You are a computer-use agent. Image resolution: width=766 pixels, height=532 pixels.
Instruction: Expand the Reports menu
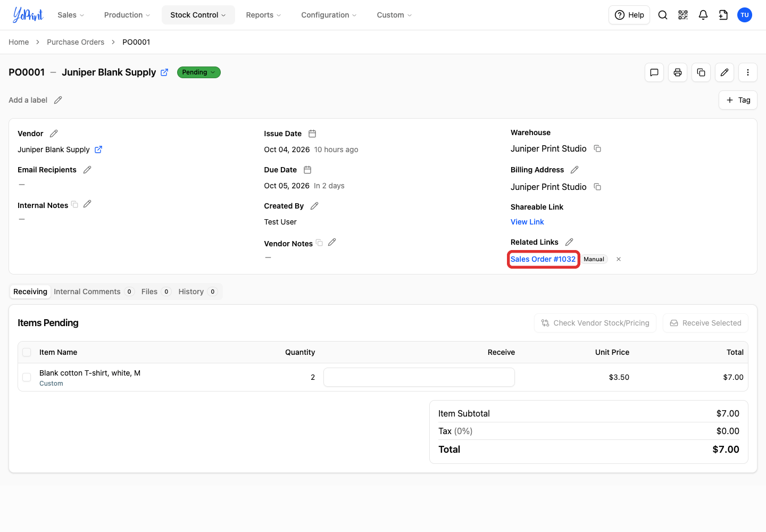coord(263,15)
